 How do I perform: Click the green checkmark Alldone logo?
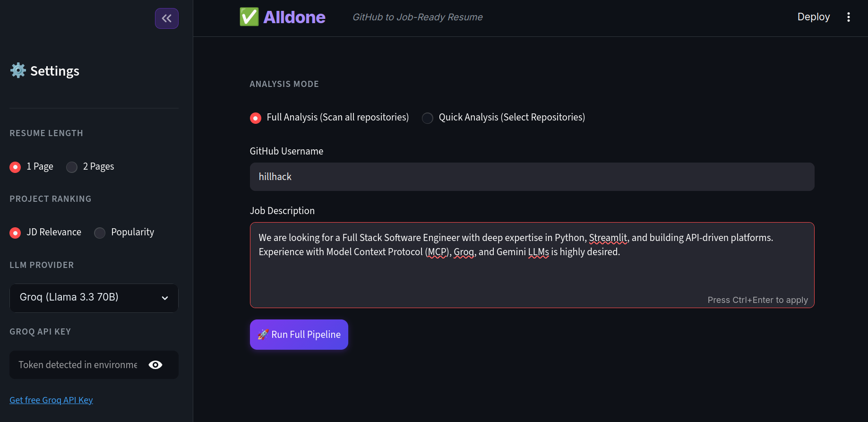[x=249, y=17]
